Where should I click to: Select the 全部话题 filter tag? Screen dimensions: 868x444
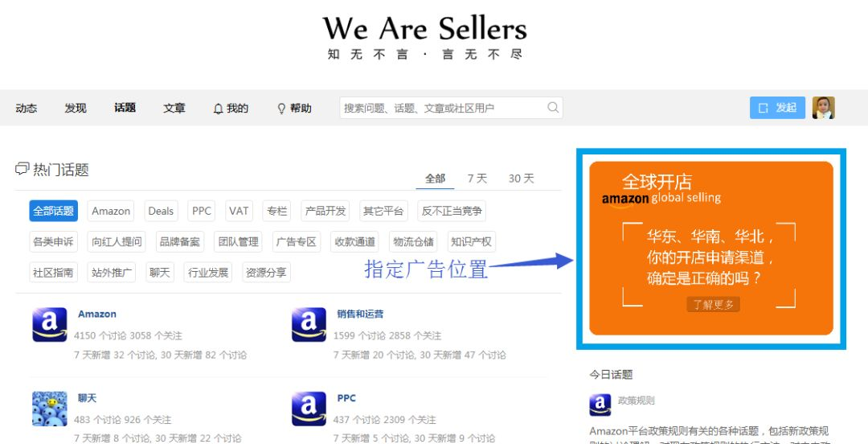point(53,211)
